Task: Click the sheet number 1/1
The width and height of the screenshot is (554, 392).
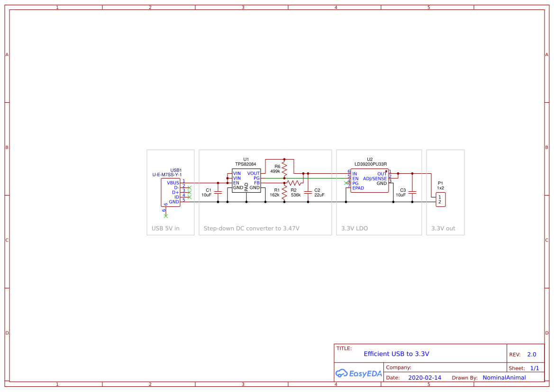Action: coord(535,368)
